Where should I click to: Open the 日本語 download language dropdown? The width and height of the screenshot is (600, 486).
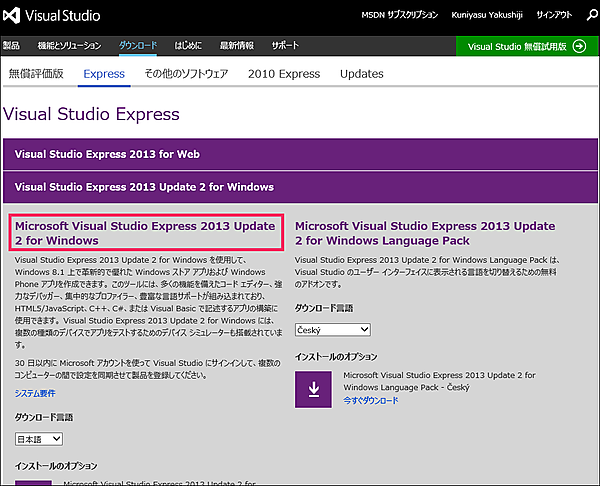point(39,438)
